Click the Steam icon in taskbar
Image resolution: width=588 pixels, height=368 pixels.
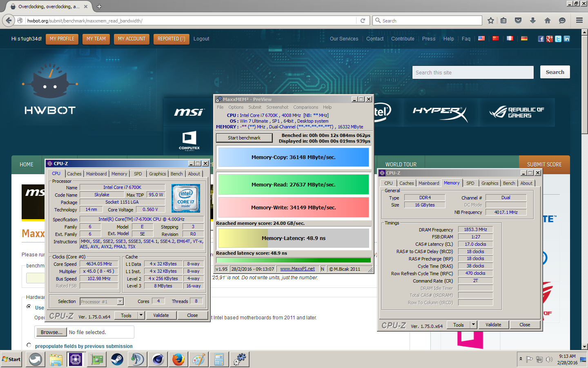point(117,359)
